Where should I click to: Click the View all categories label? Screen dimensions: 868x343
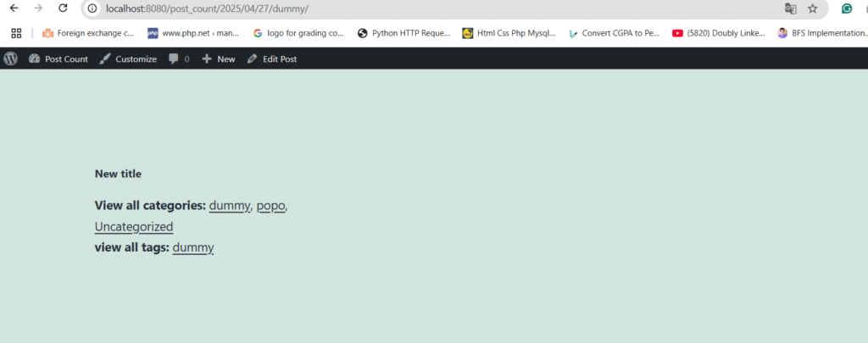150,206
